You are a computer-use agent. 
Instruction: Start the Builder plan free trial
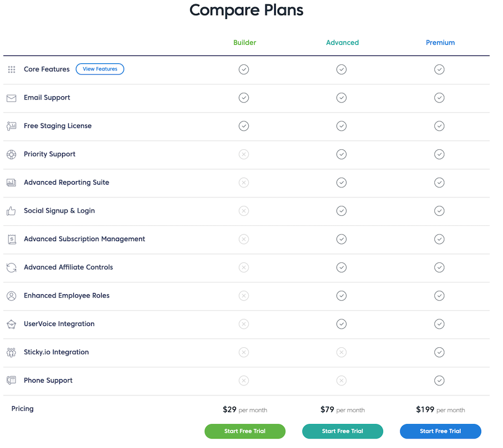tap(245, 431)
